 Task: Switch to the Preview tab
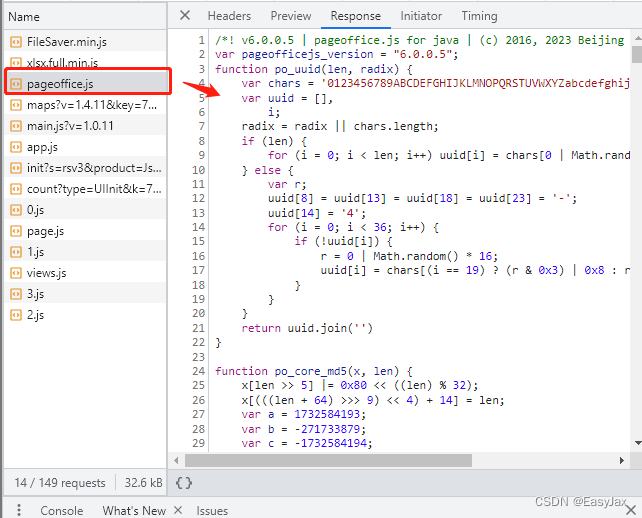(x=291, y=16)
